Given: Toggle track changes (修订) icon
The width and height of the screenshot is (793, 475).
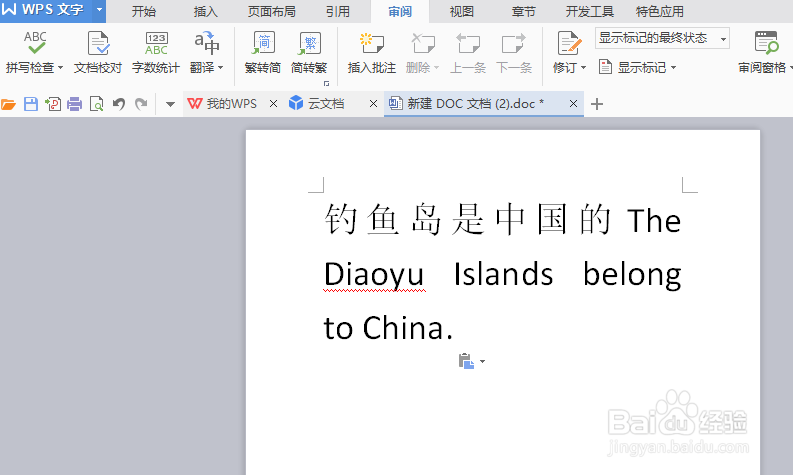Looking at the screenshot, I should (568, 43).
